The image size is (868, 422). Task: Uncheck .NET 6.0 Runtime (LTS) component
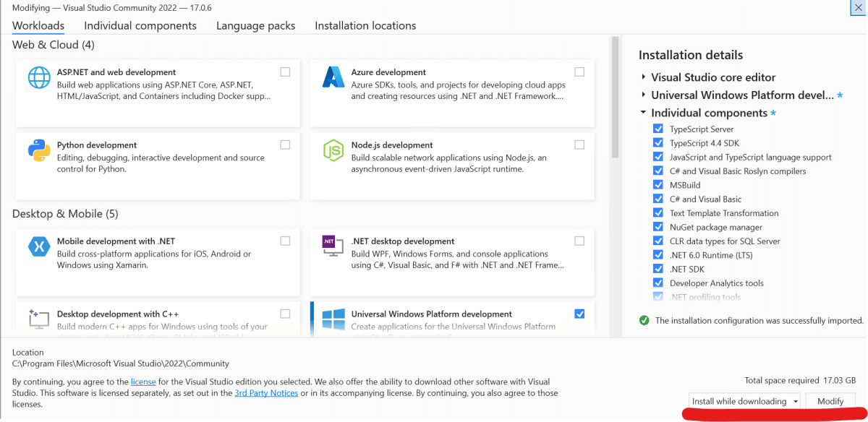(658, 254)
